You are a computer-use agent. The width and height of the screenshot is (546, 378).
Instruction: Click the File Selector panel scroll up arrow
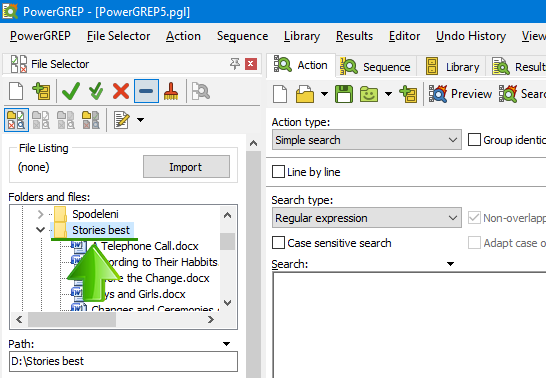point(254,143)
